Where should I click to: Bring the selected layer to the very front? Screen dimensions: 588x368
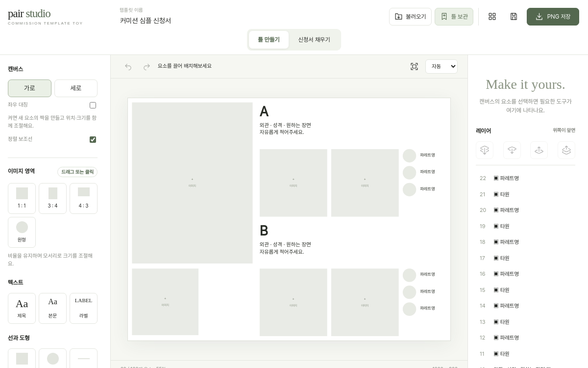566,150
